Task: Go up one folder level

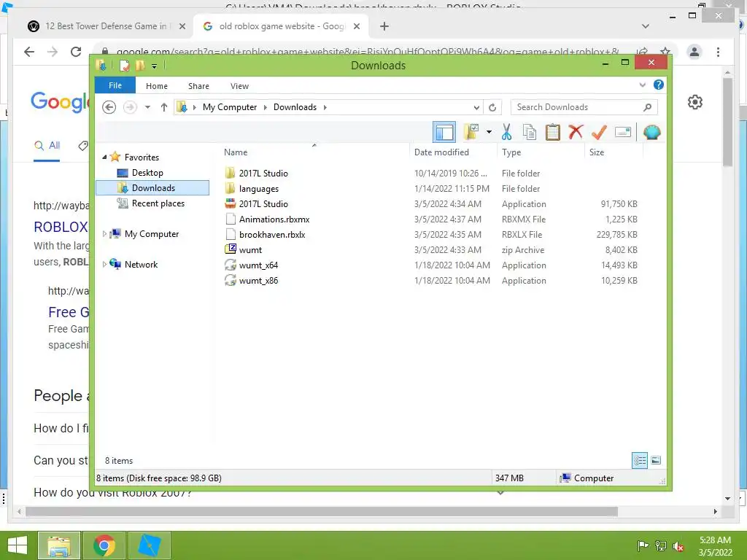Action: [x=164, y=107]
